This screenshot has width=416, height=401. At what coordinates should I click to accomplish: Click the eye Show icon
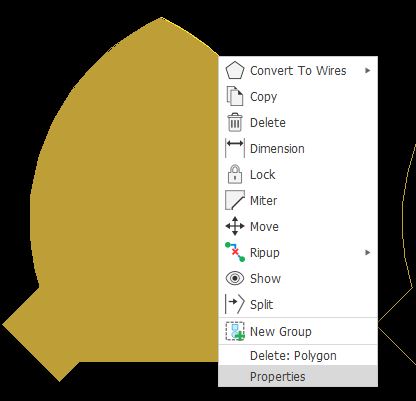[235, 278]
